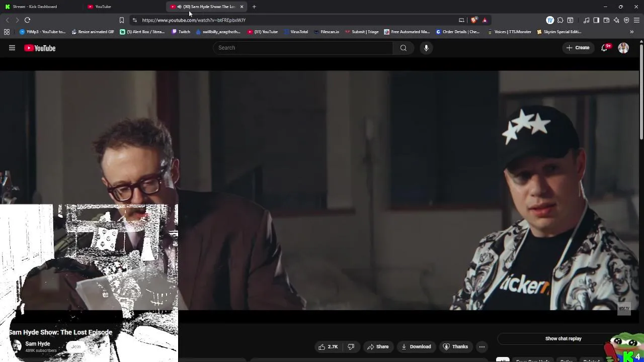Show more bookmarks with double chevron

point(631,32)
